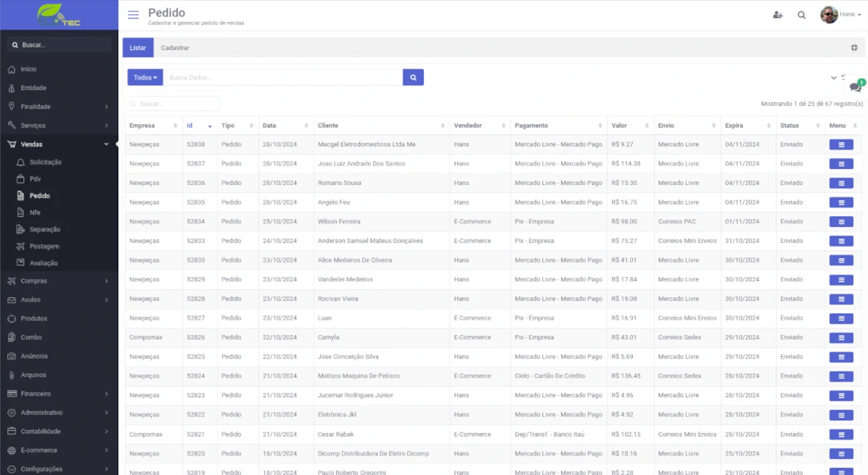This screenshot has height=475, width=868.
Task: Open menu button for order 52838
Action: (841, 145)
